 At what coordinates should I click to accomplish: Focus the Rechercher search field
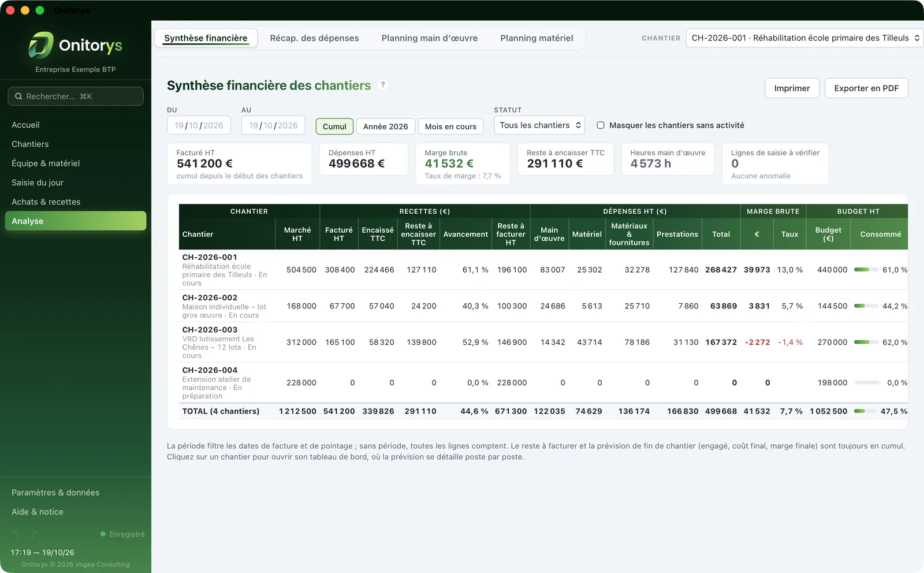(x=76, y=96)
